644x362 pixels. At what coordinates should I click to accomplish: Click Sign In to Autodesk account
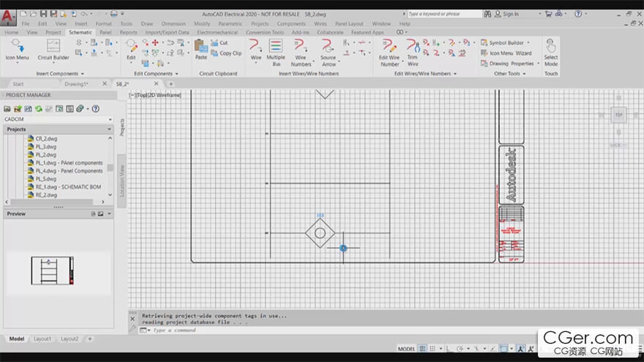coord(510,13)
